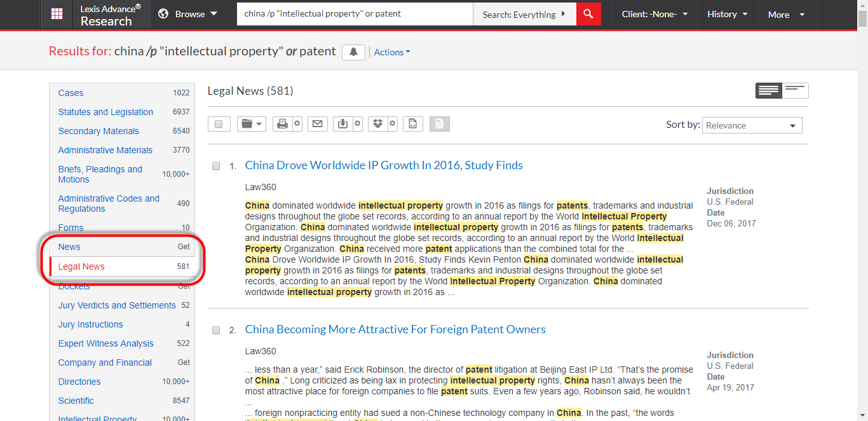Click the alert bell icon for this search
The image size is (868, 421).
[x=353, y=52]
